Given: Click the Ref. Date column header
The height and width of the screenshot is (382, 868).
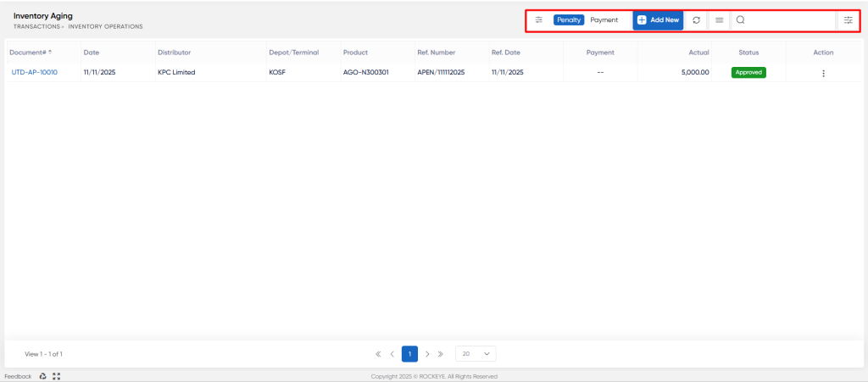Looking at the screenshot, I should click(x=506, y=53).
